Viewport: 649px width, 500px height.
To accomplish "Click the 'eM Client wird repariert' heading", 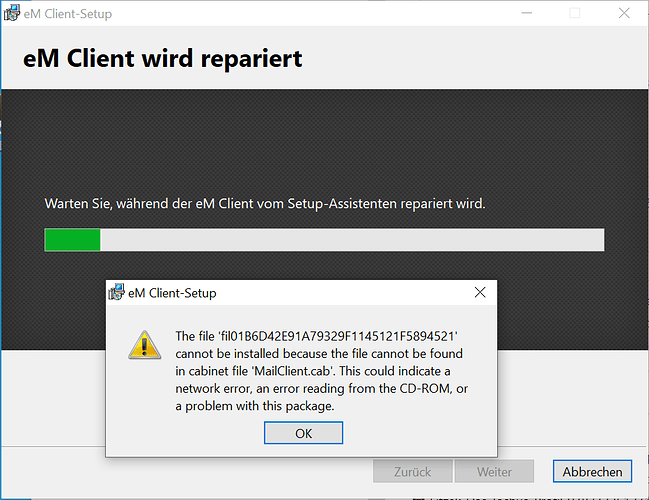I will click(163, 58).
